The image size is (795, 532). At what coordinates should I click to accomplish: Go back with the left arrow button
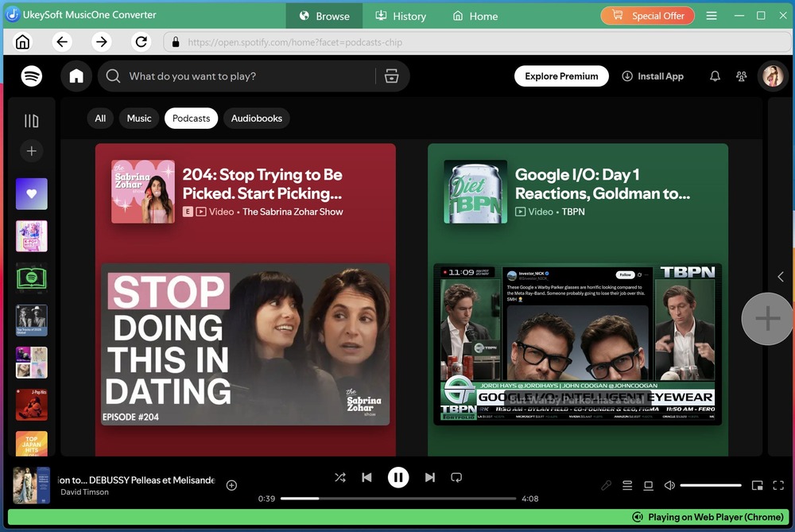click(62, 41)
